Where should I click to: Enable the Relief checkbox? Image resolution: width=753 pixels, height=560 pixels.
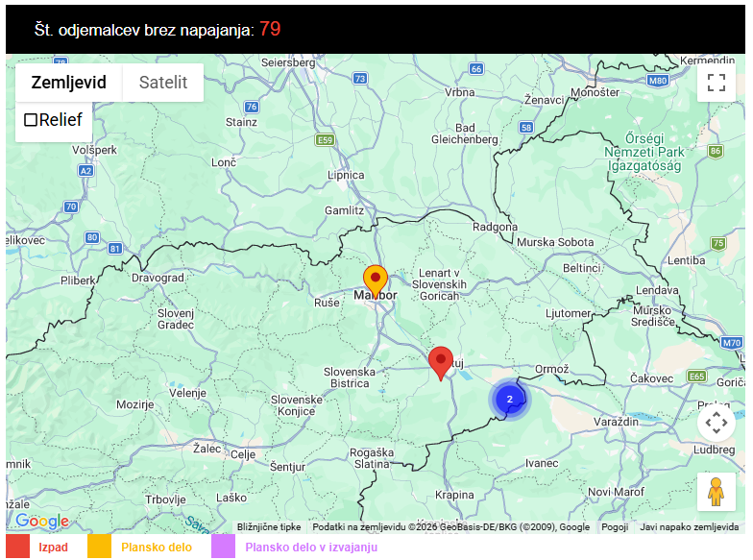tap(31, 120)
